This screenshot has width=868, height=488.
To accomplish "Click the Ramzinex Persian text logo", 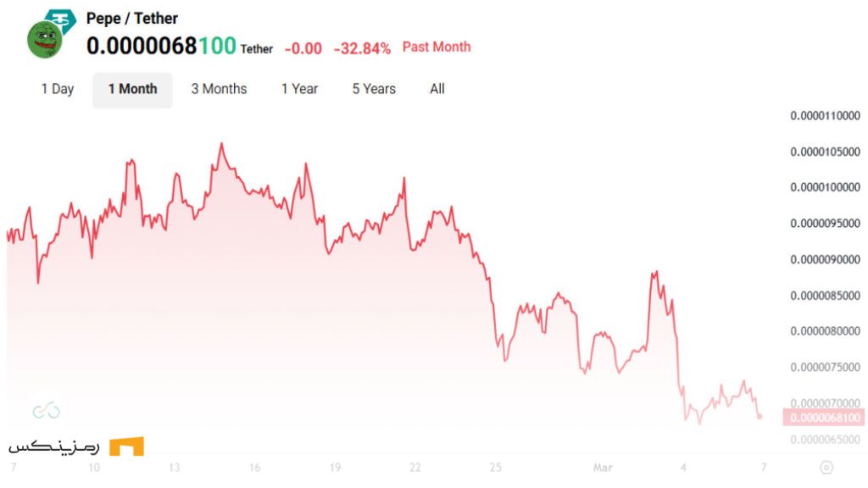I will click(54, 446).
